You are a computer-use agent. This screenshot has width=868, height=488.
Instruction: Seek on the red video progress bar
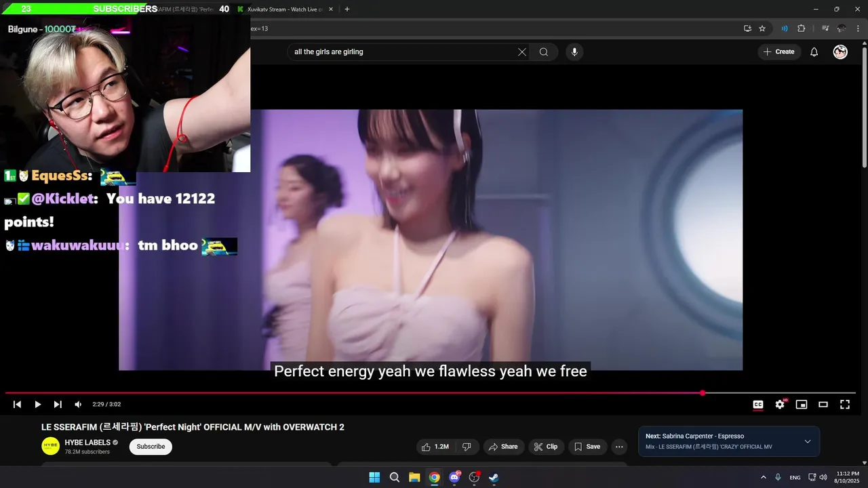[x=431, y=393]
